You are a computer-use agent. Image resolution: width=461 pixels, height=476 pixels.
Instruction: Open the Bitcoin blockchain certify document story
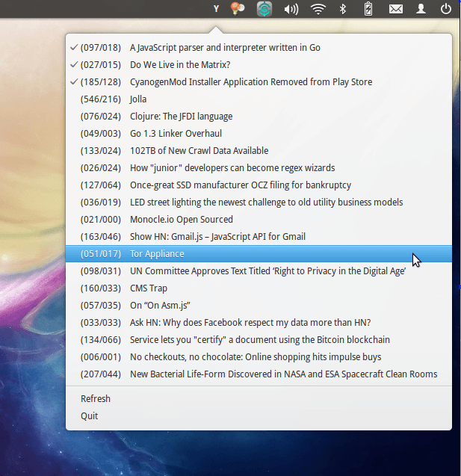(x=259, y=340)
